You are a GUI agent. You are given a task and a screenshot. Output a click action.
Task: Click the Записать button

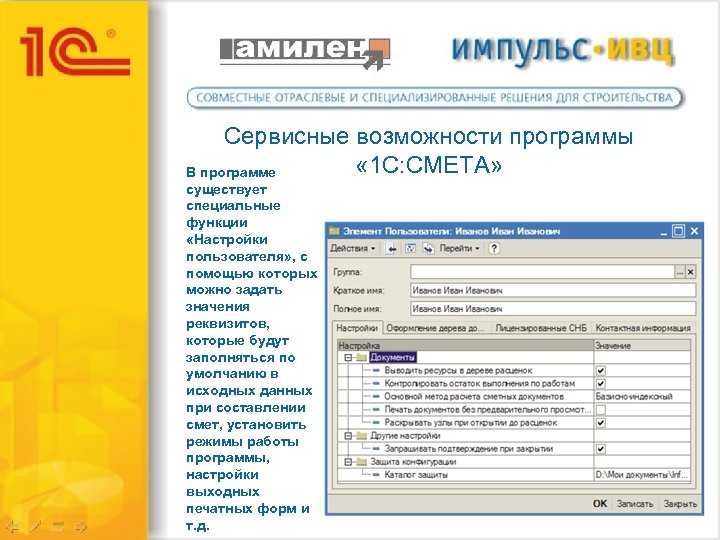(x=635, y=504)
